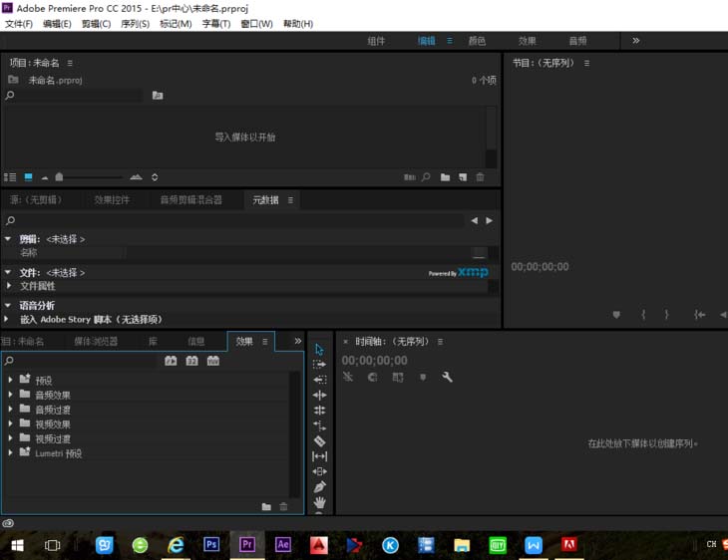Image resolution: width=728 pixels, height=560 pixels.
Task: Switch to the 媒体浏览器 tab
Action: (x=96, y=342)
